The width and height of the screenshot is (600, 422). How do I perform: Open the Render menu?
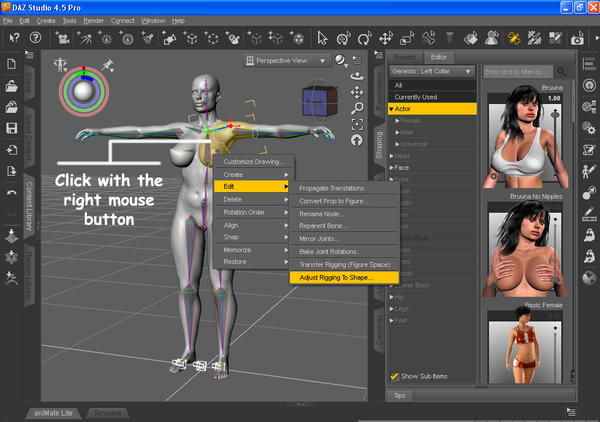point(93,21)
